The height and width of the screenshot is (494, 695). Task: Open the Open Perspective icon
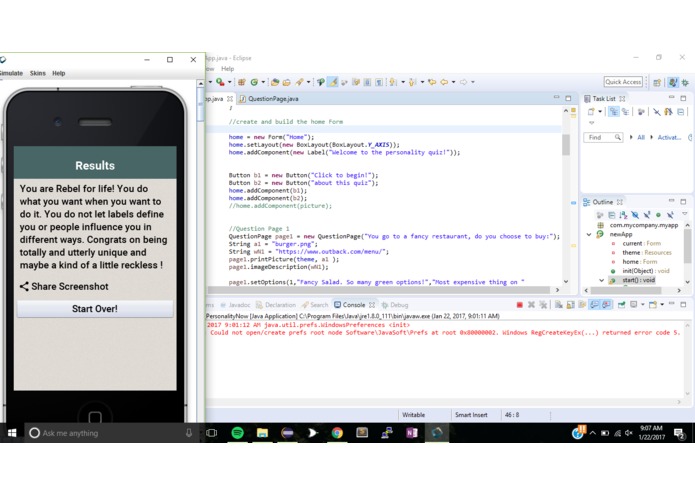click(657, 82)
